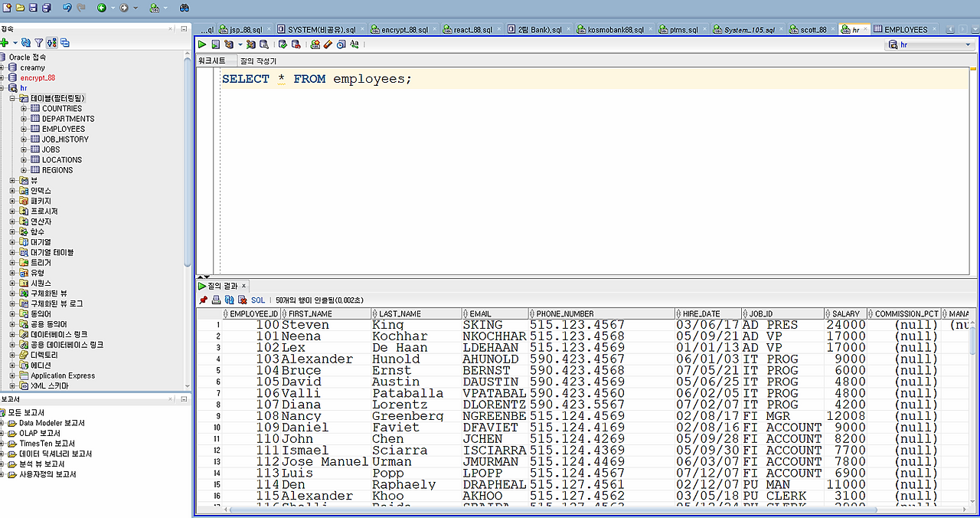The width and height of the screenshot is (980, 518).
Task: Open the connection selector dropdown showing hr
Action: (x=930, y=45)
